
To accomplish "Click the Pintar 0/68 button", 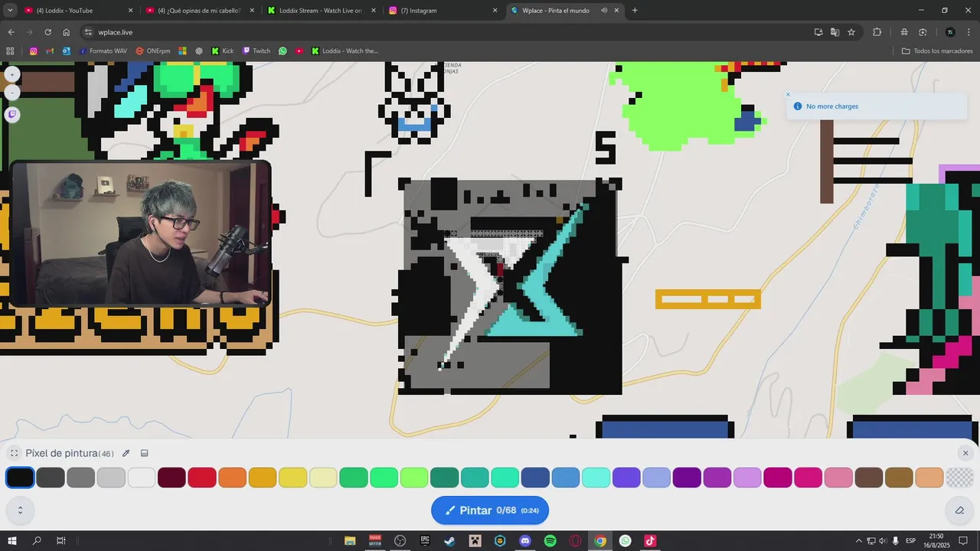I will pyautogui.click(x=490, y=510).
